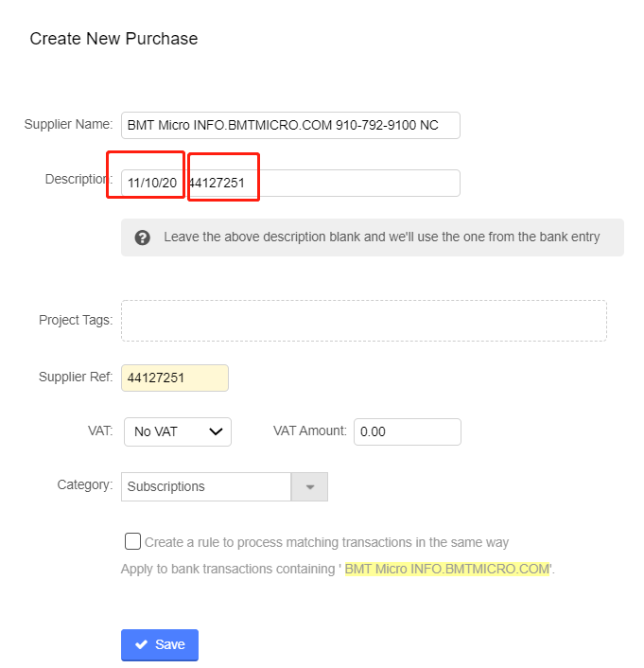Click the Category label
This screenshot has width=644, height=668.
click(x=85, y=484)
